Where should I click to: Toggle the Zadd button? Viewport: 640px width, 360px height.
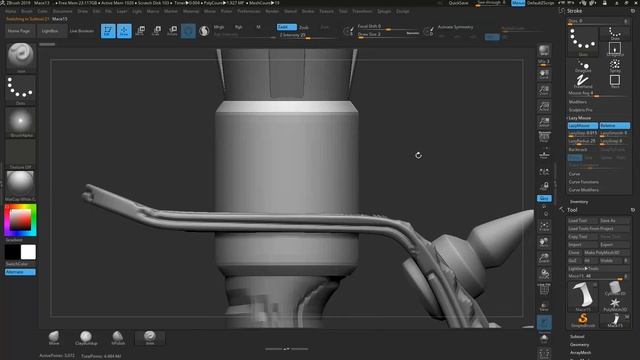[287, 27]
